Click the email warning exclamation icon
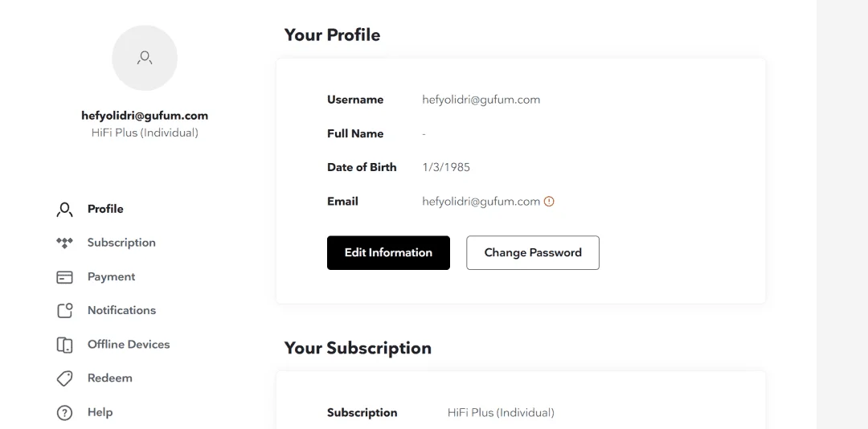868x429 pixels. pos(549,202)
